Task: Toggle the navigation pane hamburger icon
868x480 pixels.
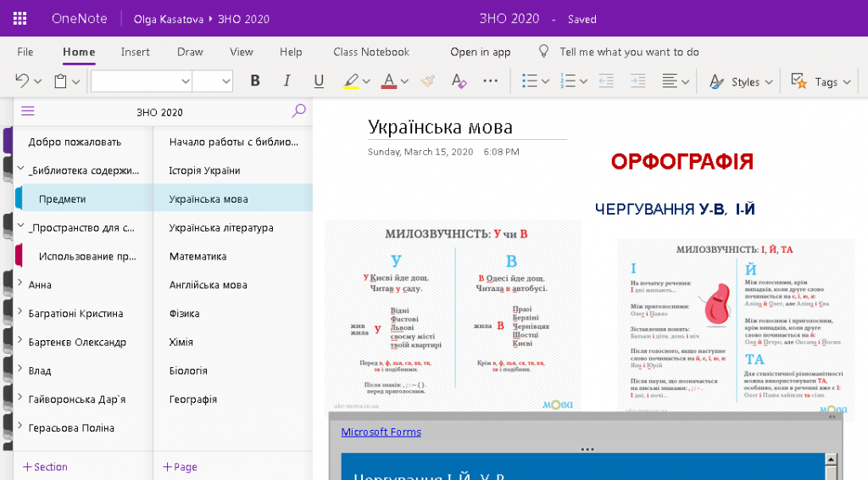Action: coord(28,111)
